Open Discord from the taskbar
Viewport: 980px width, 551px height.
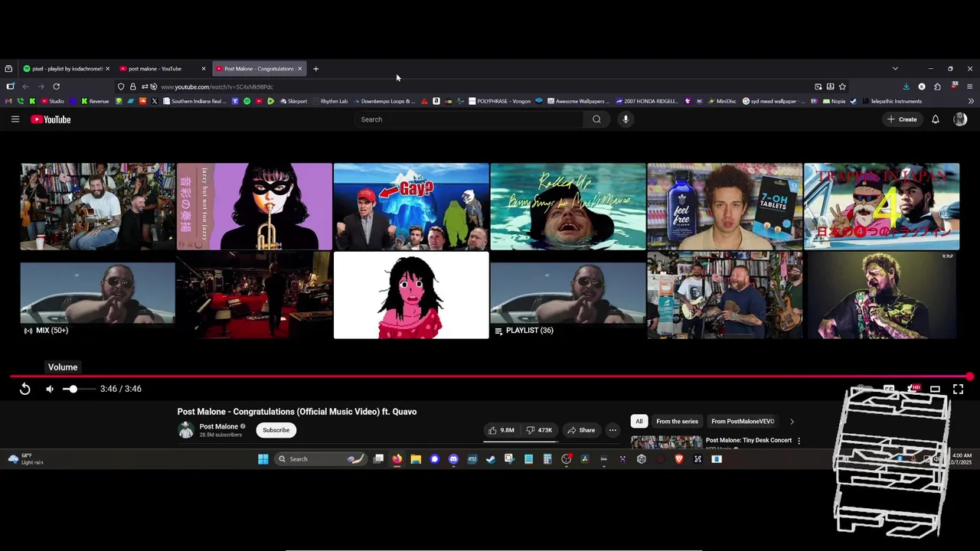[x=453, y=459]
